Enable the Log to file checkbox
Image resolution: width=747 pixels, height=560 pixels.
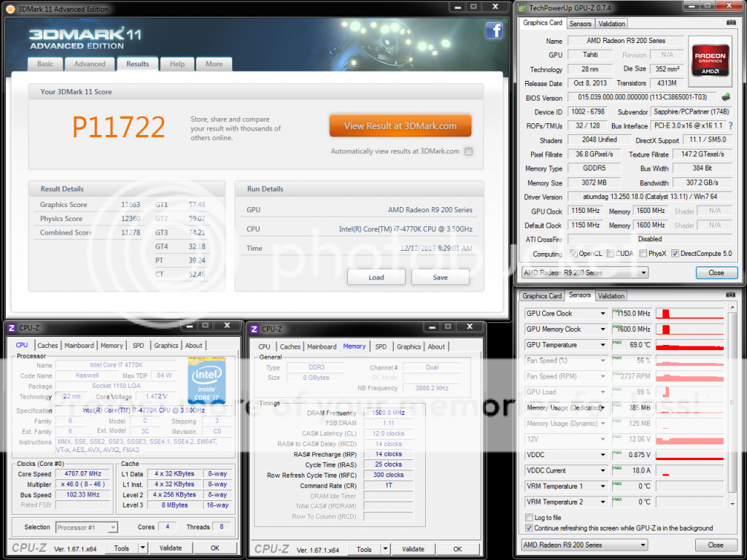pos(529,518)
